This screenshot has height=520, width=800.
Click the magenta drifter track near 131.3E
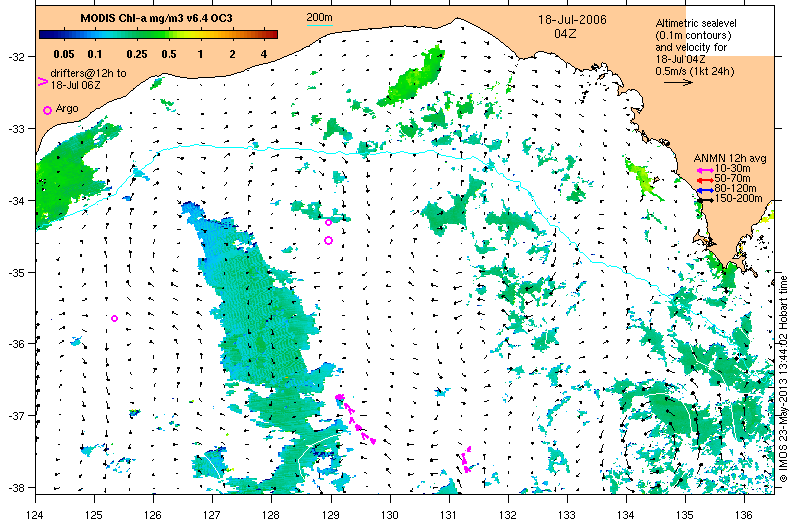[x=466, y=460]
